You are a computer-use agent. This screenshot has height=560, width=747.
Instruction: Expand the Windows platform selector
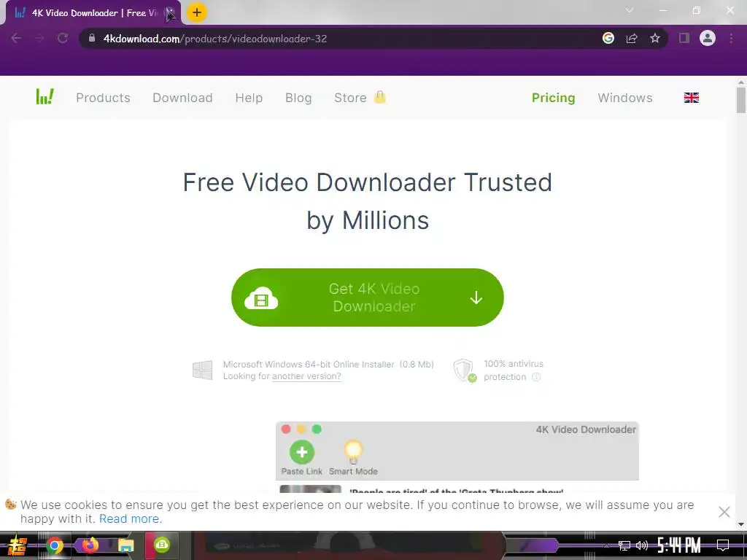625,98
